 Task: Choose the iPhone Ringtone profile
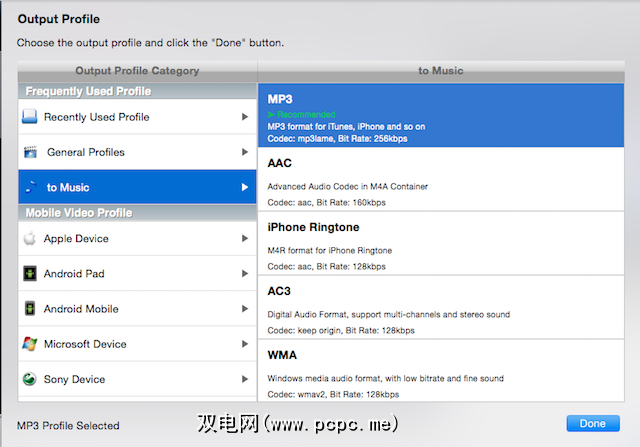click(x=441, y=243)
